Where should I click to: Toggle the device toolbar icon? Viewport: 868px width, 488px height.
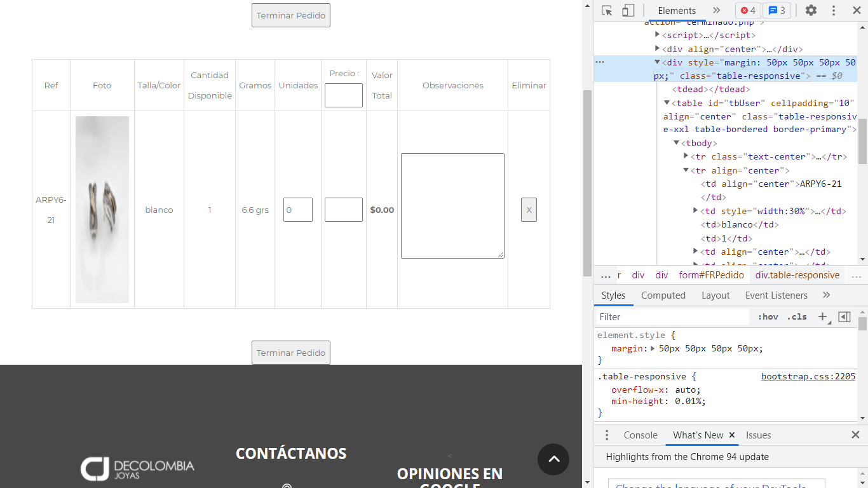click(628, 10)
